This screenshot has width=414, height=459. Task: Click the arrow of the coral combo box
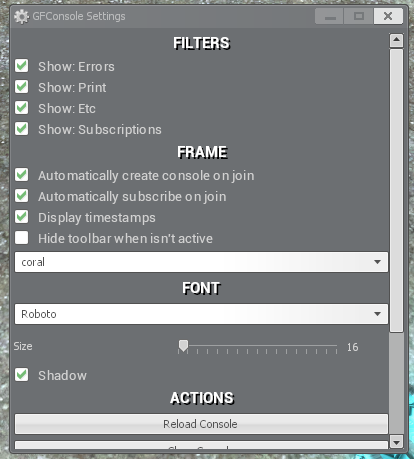[x=377, y=262]
